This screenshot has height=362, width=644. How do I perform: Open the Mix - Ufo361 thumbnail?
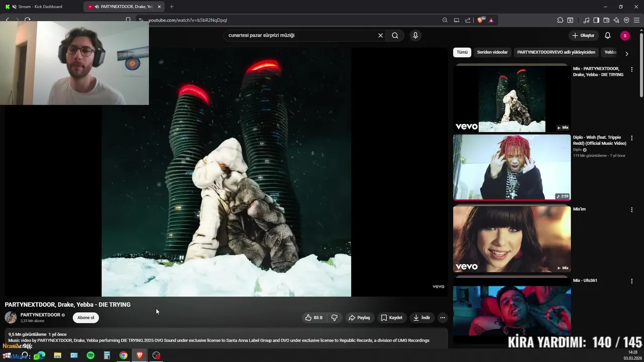coord(512,311)
